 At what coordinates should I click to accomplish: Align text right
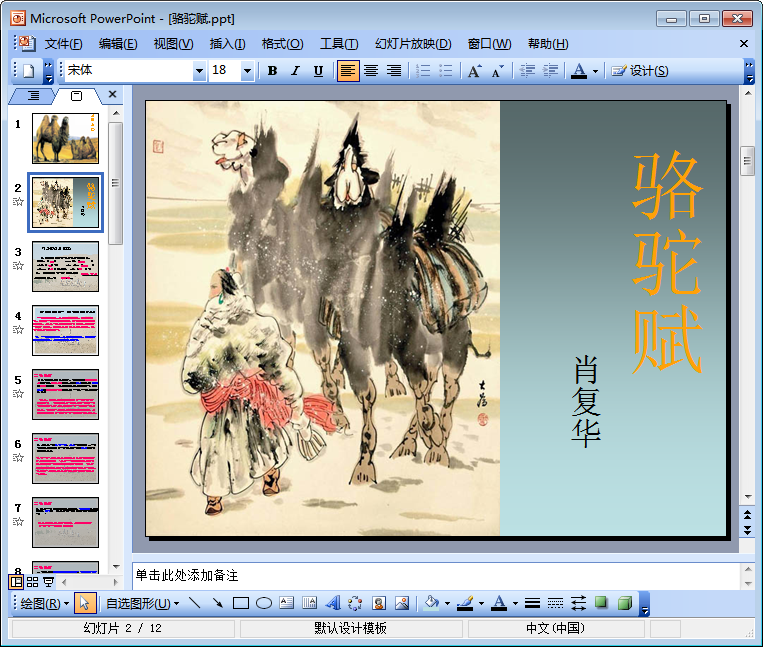(394, 71)
